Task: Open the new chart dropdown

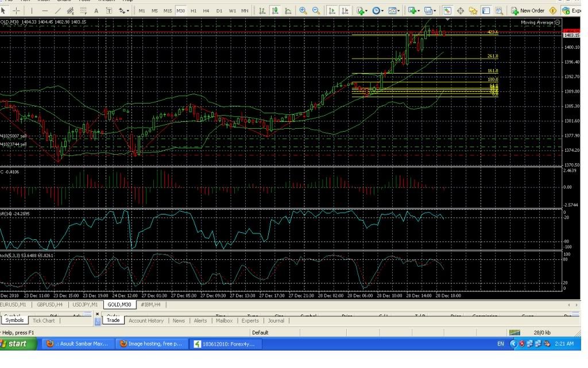Action: (x=414, y=10)
